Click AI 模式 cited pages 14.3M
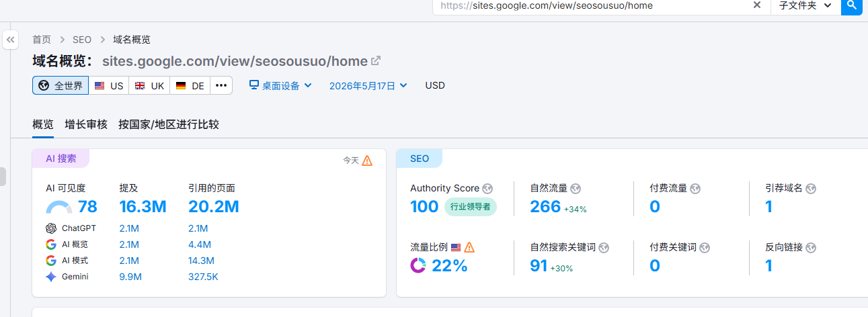 202,261
